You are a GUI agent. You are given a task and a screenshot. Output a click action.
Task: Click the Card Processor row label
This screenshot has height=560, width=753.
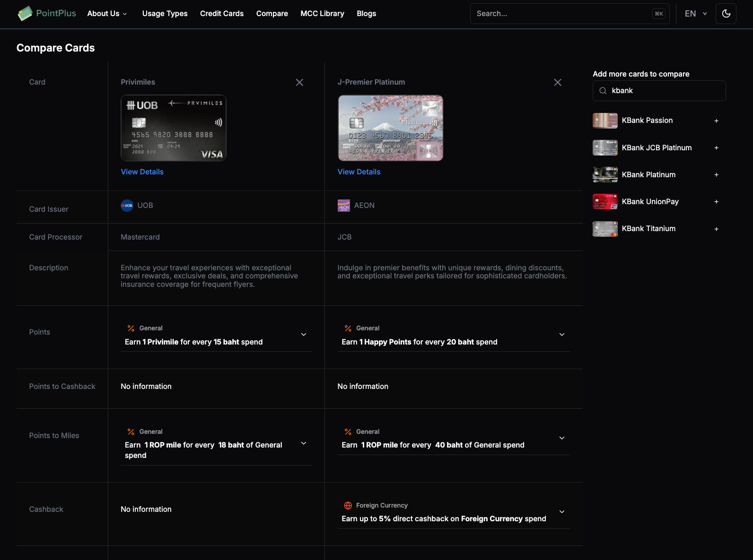tap(55, 237)
